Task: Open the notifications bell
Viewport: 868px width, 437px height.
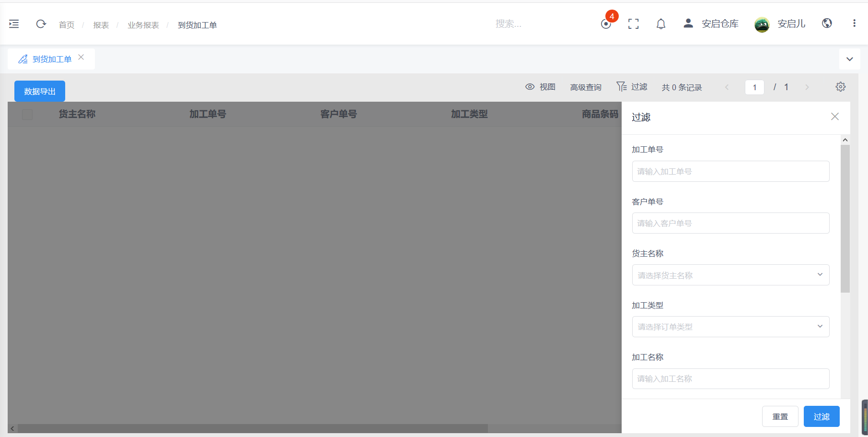Action: [x=661, y=24]
